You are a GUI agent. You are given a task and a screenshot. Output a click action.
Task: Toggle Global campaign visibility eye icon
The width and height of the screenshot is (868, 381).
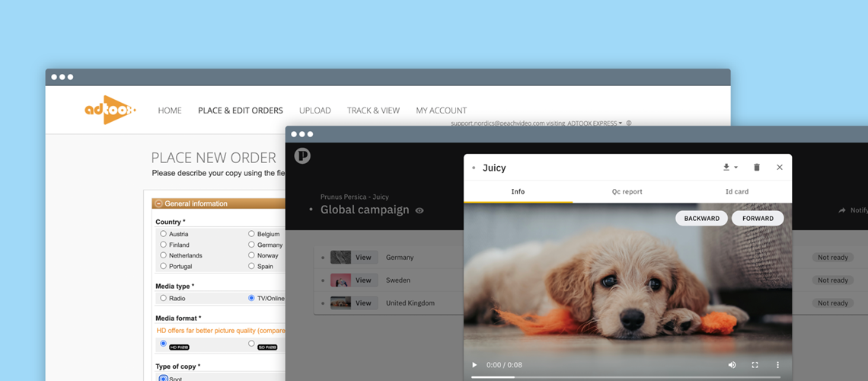tap(420, 210)
